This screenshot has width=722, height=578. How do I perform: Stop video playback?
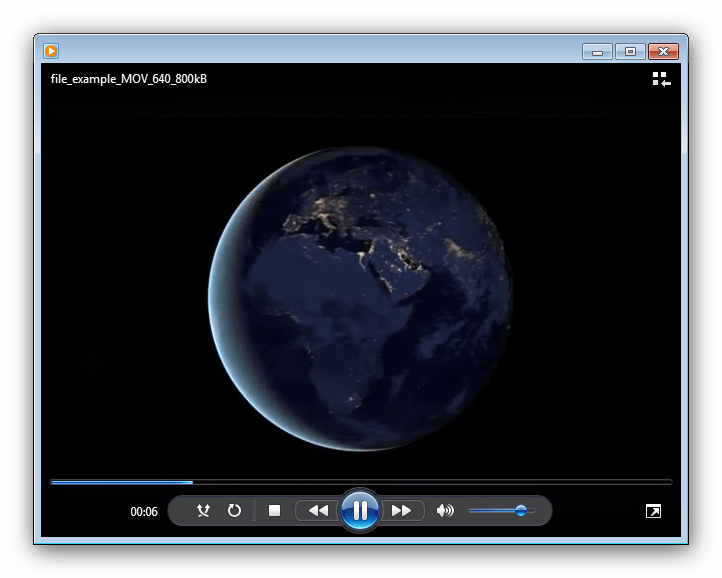[x=274, y=511]
